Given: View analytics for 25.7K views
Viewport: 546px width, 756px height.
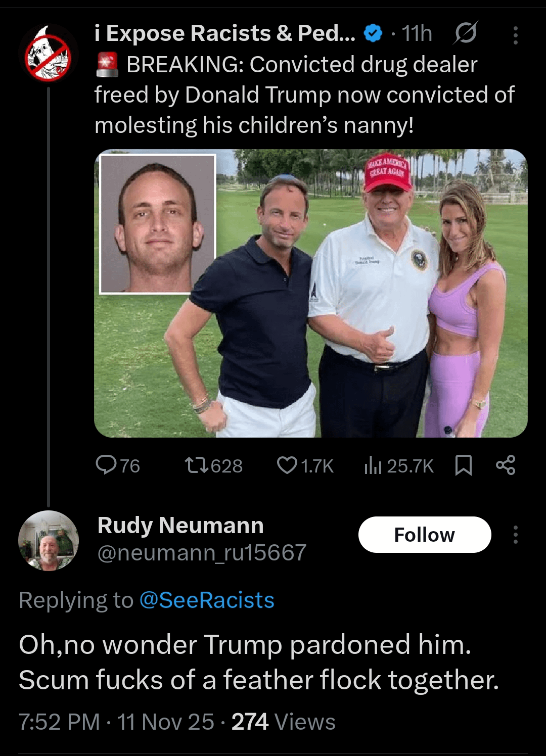Looking at the screenshot, I should [x=398, y=465].
